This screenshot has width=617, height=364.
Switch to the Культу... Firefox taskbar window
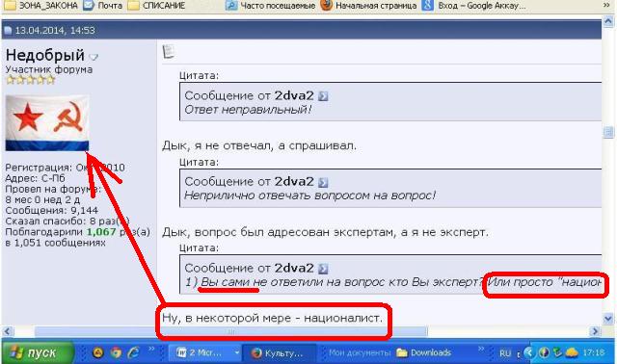point(279,353)
